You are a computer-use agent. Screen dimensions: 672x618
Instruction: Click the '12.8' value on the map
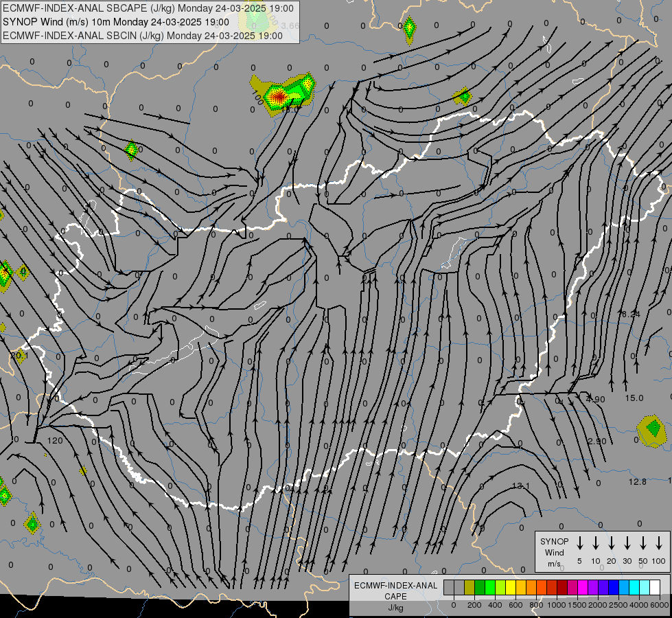click(x=637, y=481)
